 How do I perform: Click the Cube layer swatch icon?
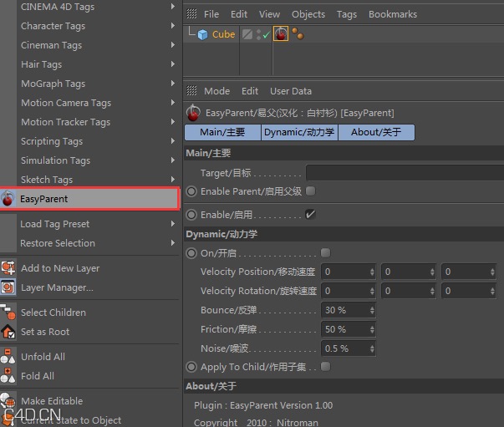point(247,34)
